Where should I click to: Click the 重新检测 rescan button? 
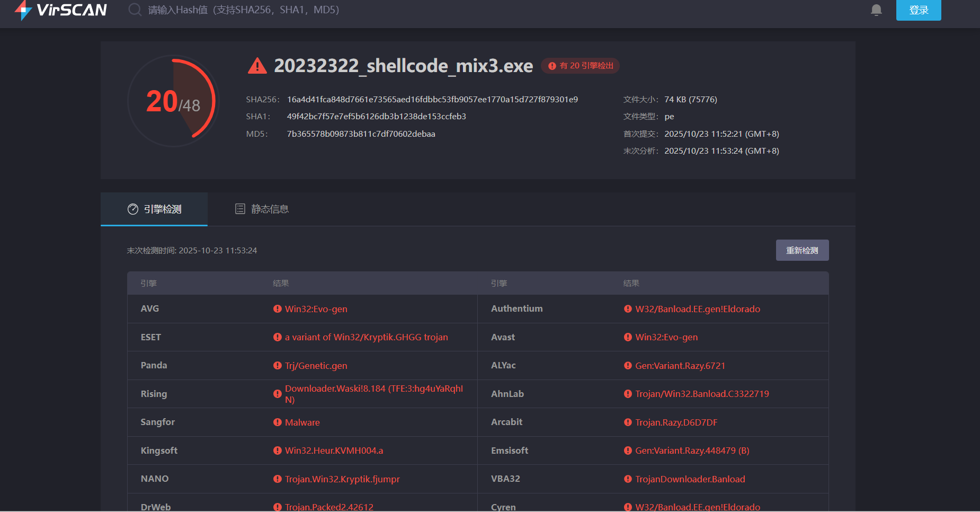[802, 250]
